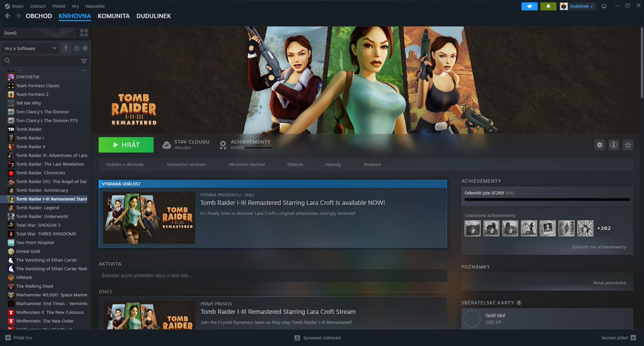This screenshot has width=644, height=346.
Task: Toggle favorite with the star icon
Action: point(628,145)
